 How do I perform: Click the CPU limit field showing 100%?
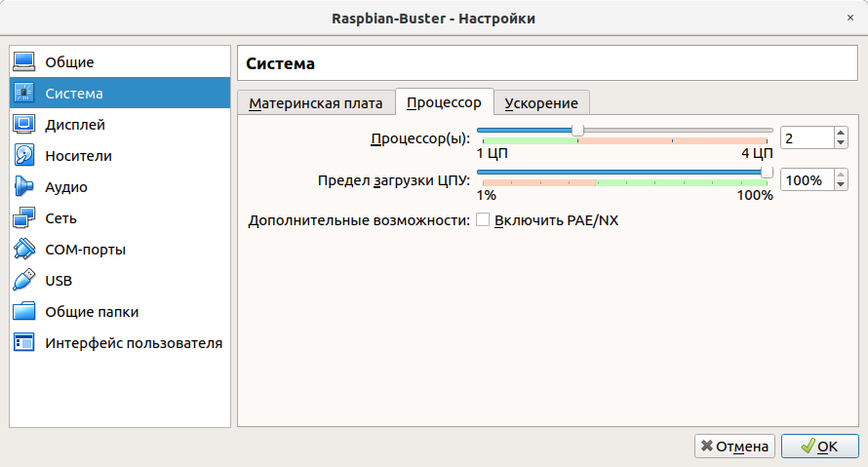(x=808, y=179)
